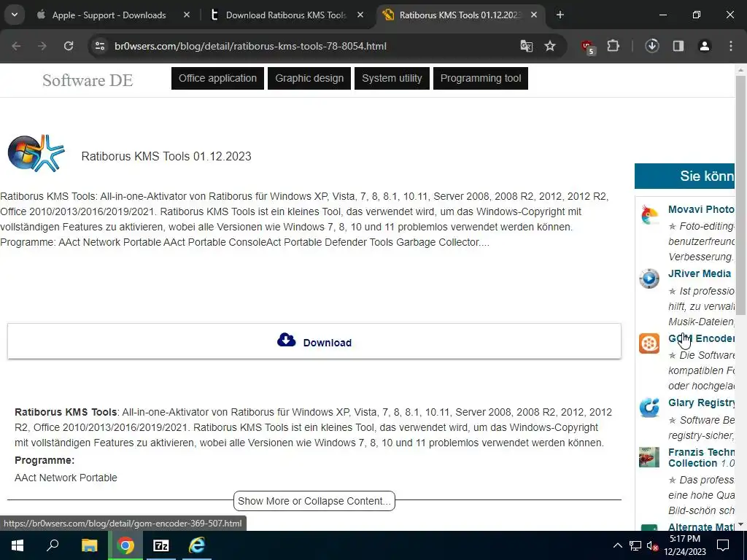Open Chrome three-dot menu

point(731,46)
